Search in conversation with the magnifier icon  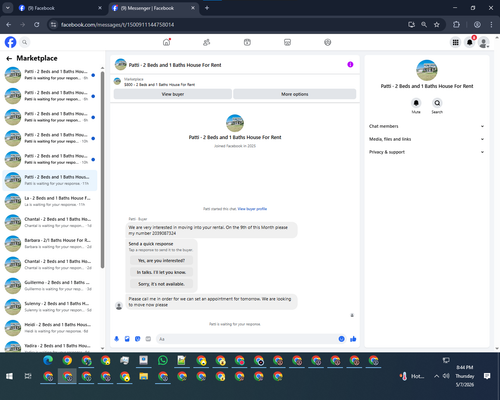click(x=437, y=103)
